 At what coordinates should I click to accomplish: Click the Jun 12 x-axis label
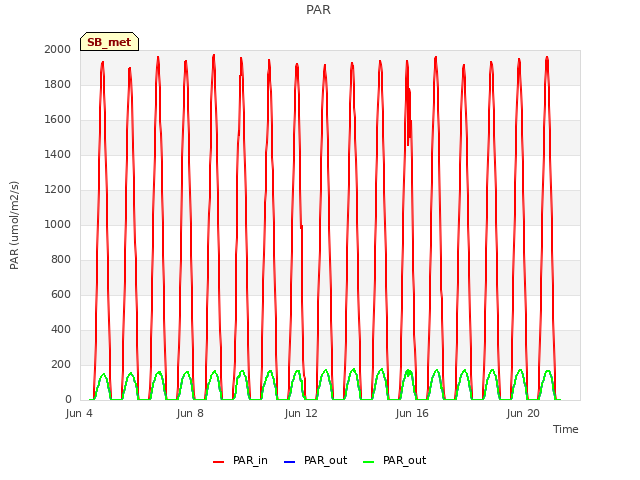[301, 413]
